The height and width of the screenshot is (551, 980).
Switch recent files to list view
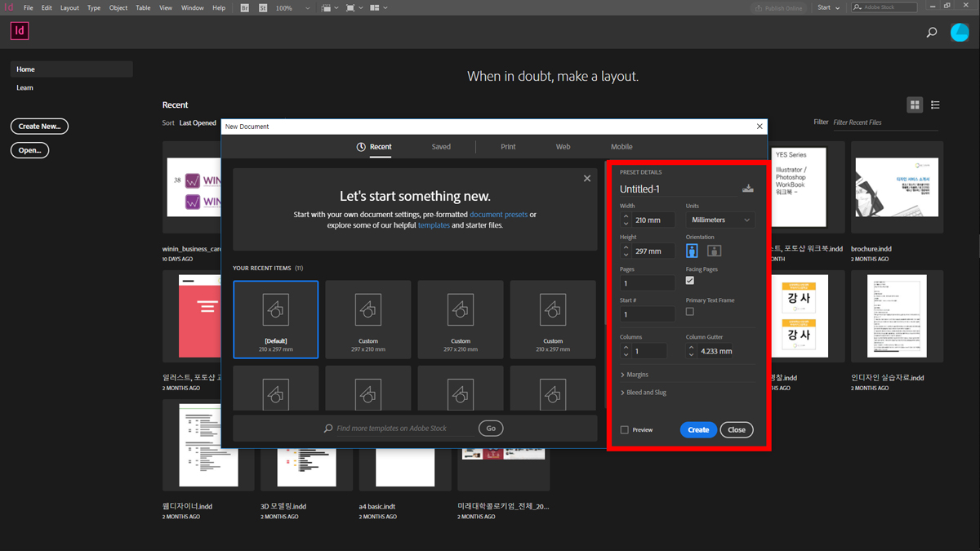point(935,104)
